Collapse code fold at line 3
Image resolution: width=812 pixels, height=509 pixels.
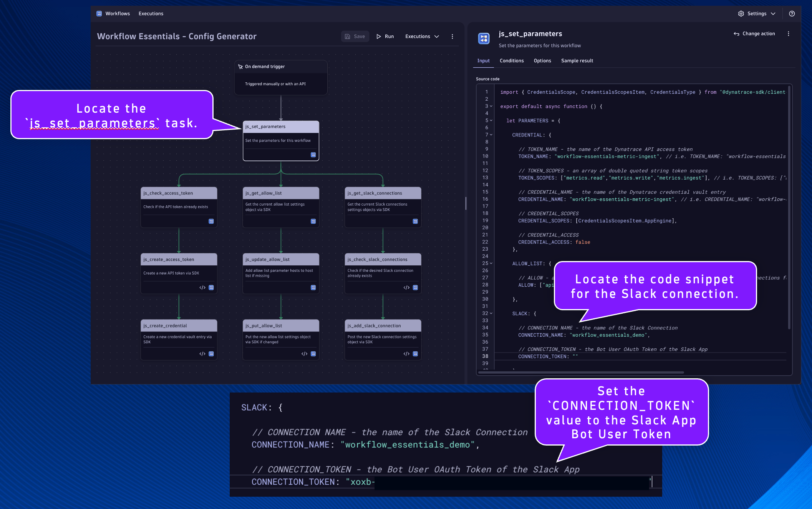[x=491, y=106]
